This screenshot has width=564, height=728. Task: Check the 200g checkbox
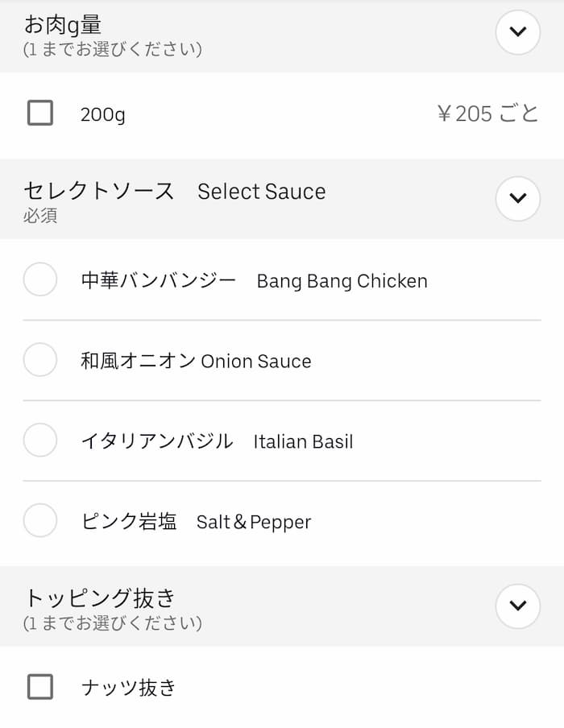(x=40, y=113)
